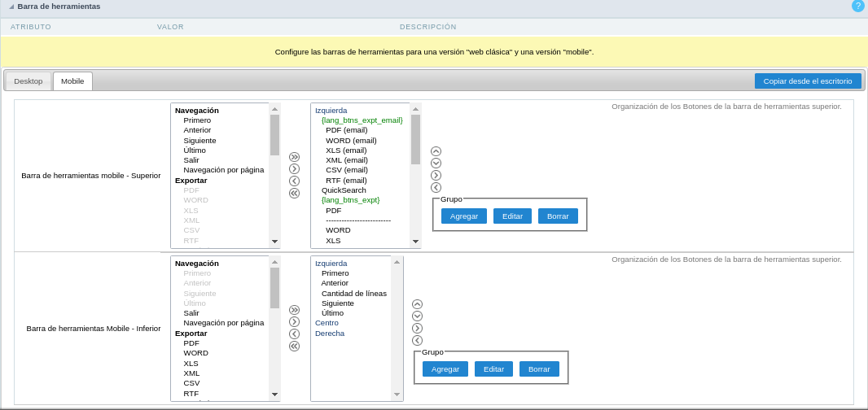This screenshot has width=868, height=410.
Task: Click Editar in the Inferior Grupo box
Action: [493, 369]
